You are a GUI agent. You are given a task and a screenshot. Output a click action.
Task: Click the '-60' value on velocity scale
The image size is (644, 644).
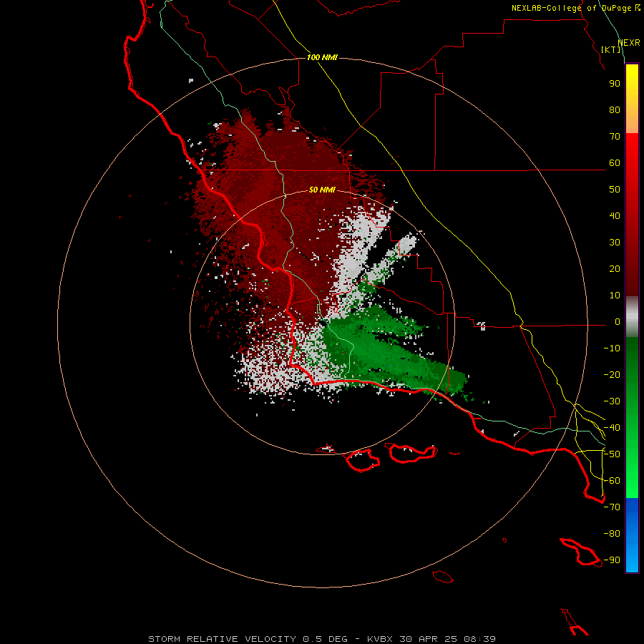pyautogui.click(x=612, y=481)
